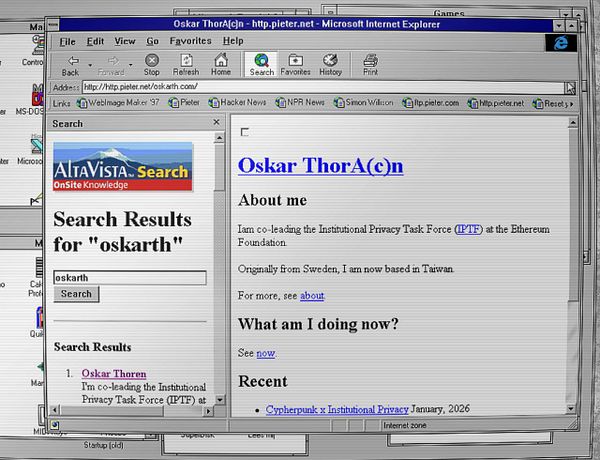Open the NPR News links bar shortcut
The height and width of the screenshot is (460, 600).
click(300, 103)
